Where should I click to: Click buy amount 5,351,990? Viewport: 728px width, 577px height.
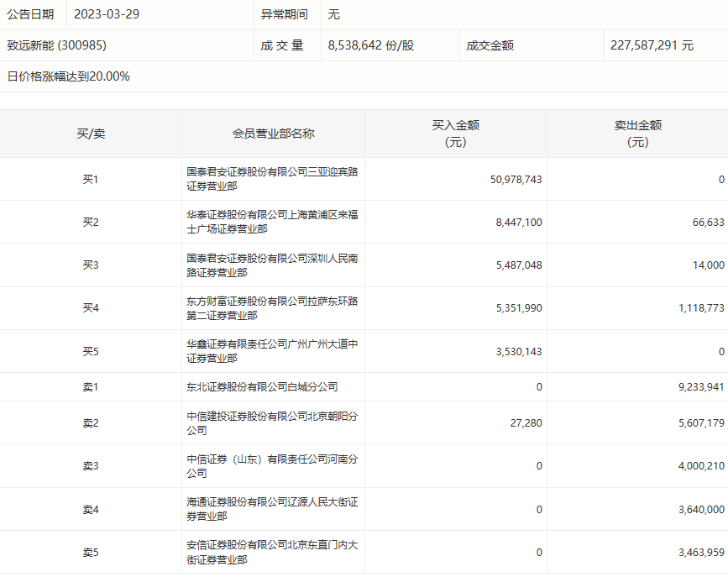[x=519, y=308]
